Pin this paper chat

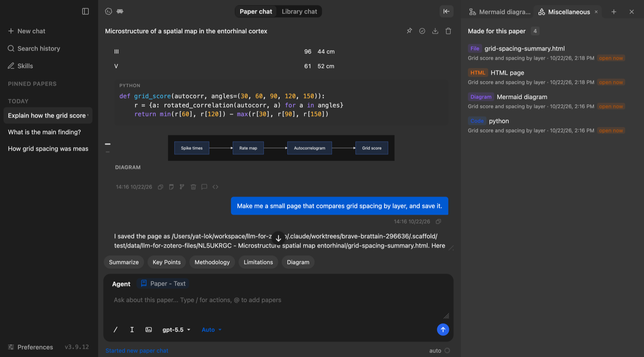(x=409, y=31)
